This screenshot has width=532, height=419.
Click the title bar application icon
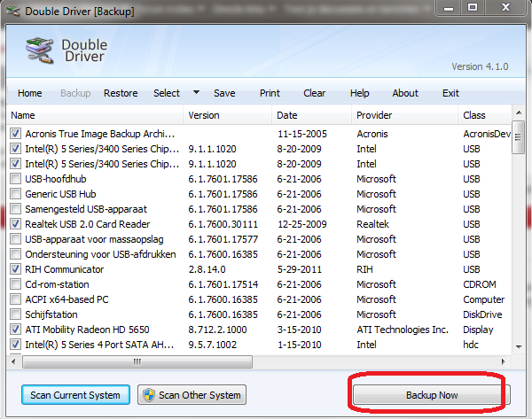pyautogui.click(x=12, y=9)
